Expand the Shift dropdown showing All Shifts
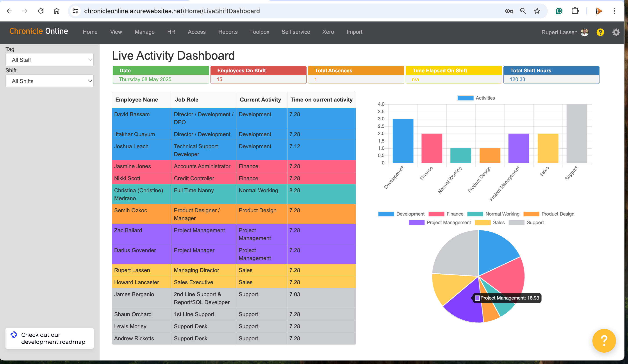 coord(49,81)
